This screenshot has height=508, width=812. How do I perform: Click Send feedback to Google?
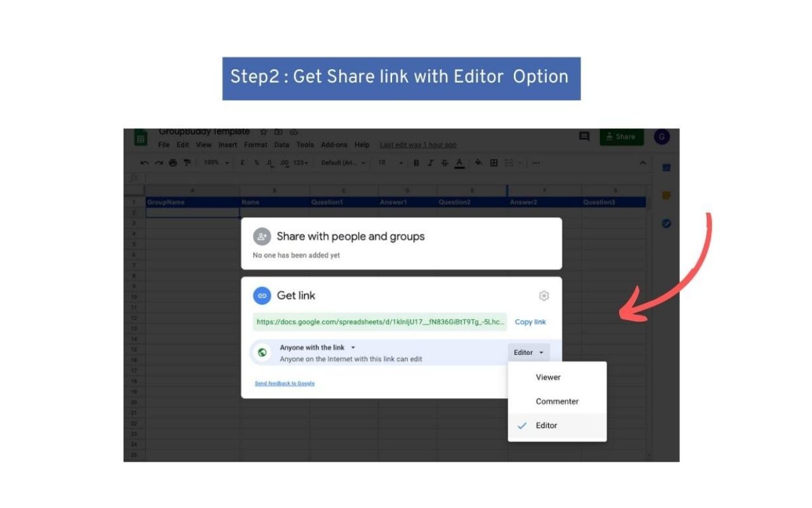coord(285,384)
